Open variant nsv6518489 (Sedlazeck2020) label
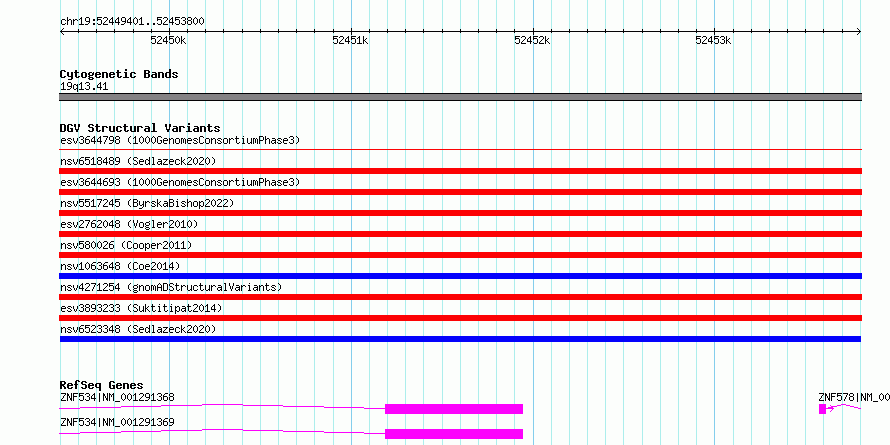The height and width of the screenshot is (445, 890). (x=138, y=161)
